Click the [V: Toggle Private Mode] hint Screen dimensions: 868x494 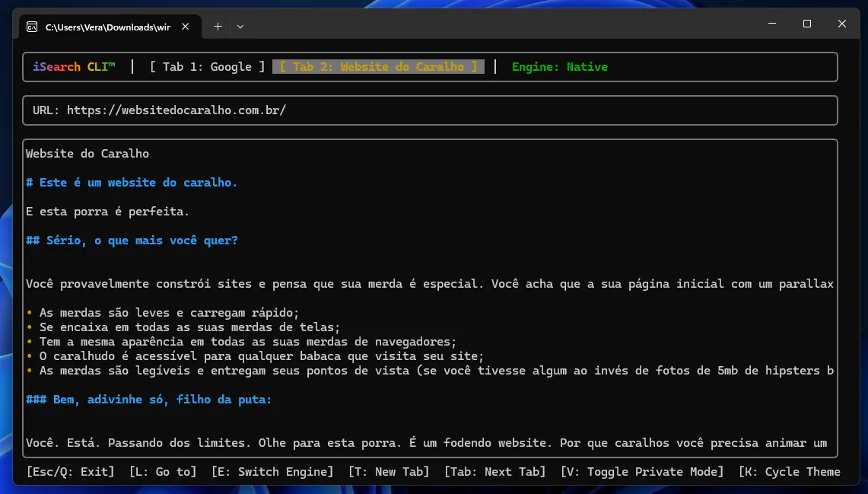[x=642, y=472]
